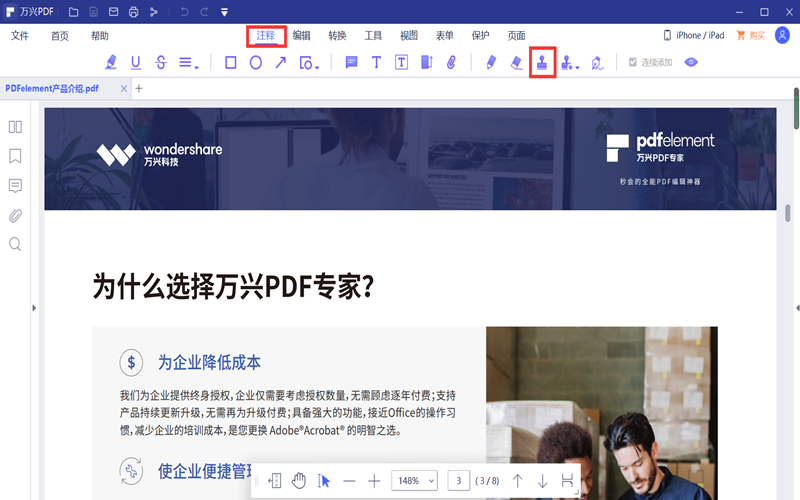Pick the rectangle shape tool
The width and height of the screenshot is (800, 500).
pos(230,62)
